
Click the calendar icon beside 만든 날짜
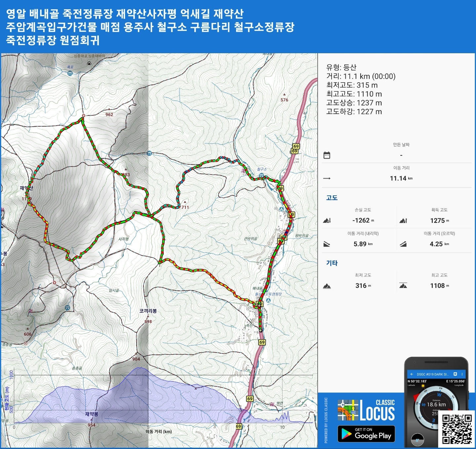(x=327, y=155)
